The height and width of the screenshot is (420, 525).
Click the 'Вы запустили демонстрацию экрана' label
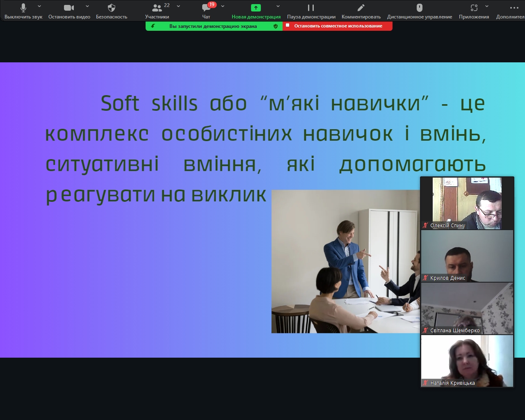(213, 26)
